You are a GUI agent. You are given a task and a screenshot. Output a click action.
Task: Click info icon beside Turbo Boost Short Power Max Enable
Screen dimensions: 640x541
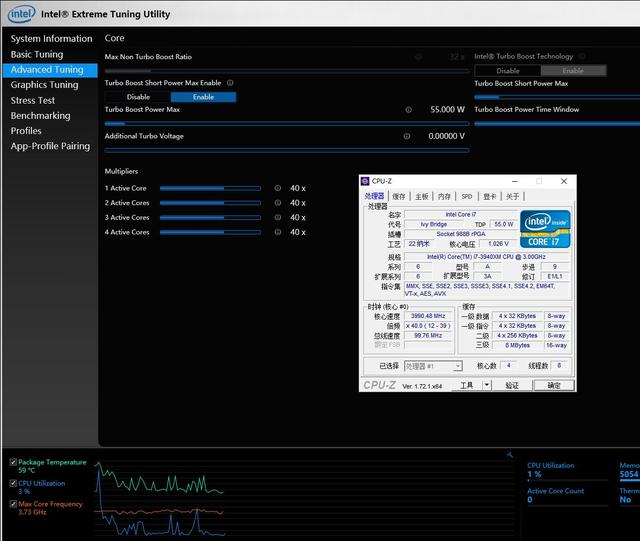click(x=230, y=83)
